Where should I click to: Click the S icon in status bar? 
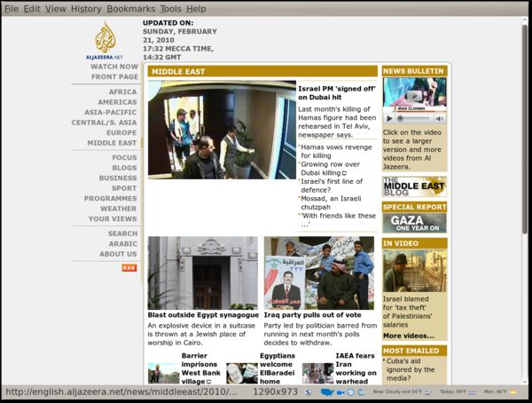308,392
